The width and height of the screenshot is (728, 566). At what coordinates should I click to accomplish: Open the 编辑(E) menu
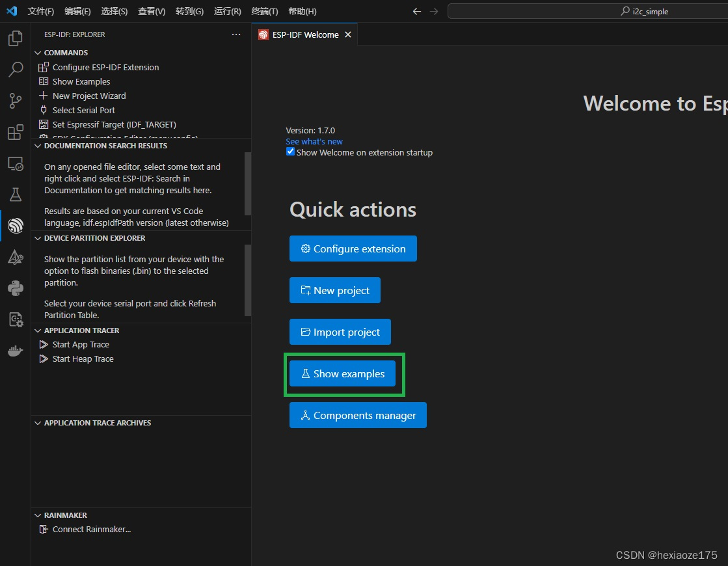77,11
